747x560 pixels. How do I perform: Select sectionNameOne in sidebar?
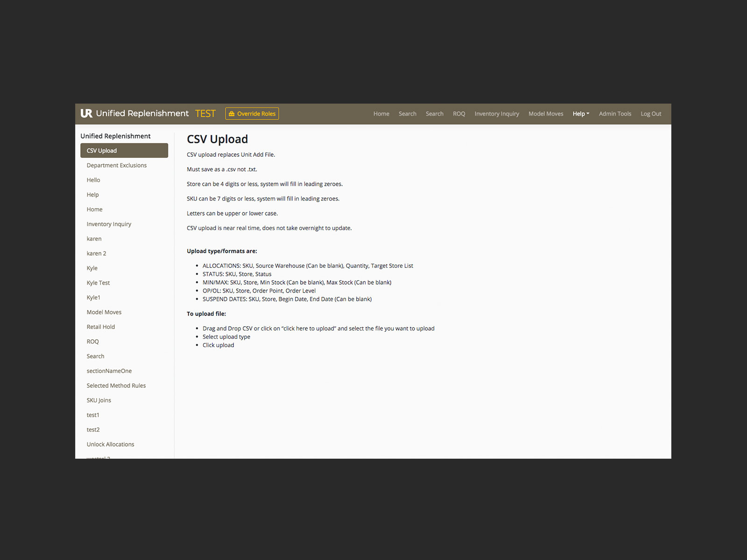[109, 371]
